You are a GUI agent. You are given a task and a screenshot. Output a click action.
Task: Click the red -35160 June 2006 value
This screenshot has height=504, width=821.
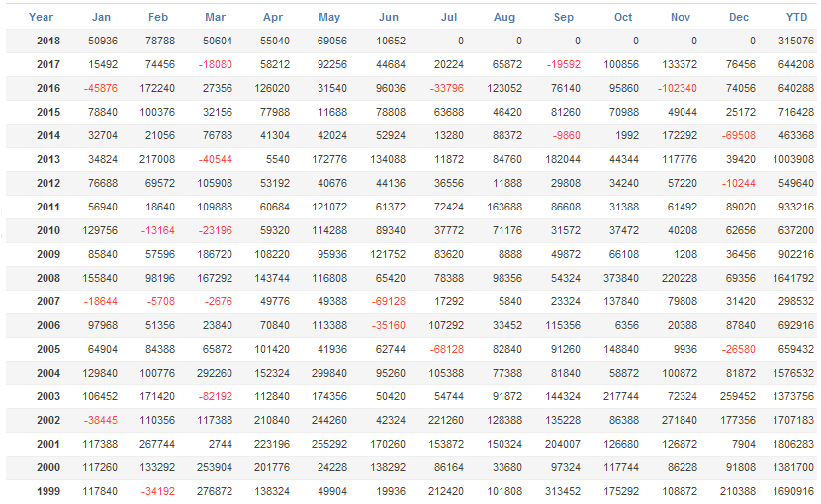tap(389, 325)
